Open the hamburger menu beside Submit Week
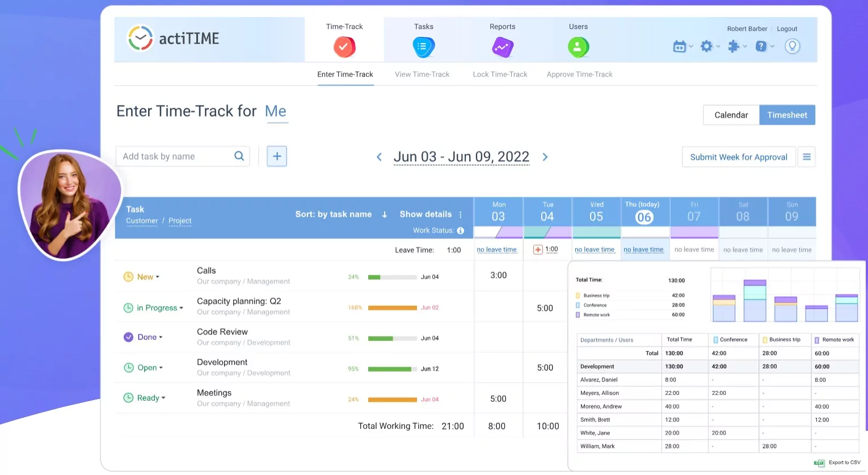Viewport: 868px width, 475px height. [807, 157]
